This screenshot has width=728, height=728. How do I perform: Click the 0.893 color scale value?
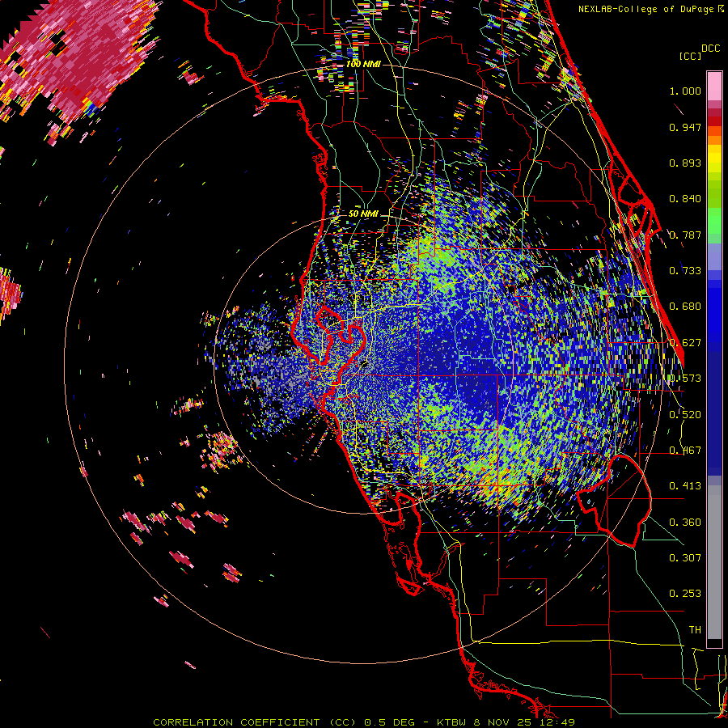[685, 163]
